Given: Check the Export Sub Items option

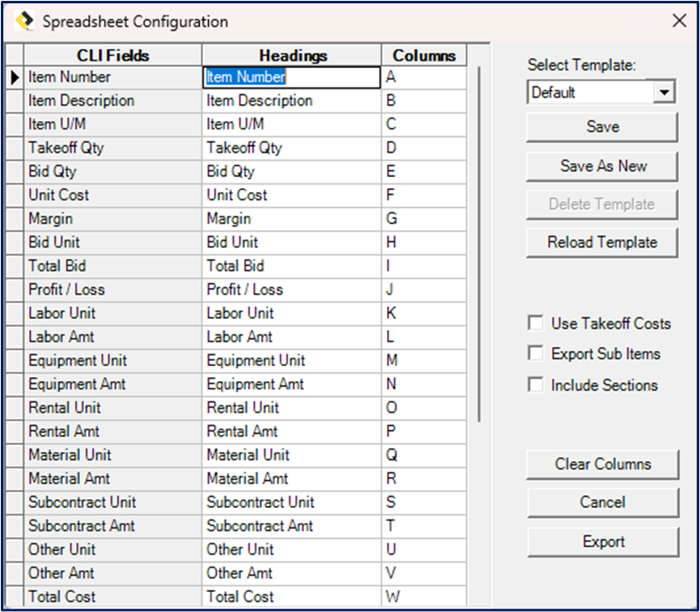Looking at the screenshot, I should [x=535, y=353].
